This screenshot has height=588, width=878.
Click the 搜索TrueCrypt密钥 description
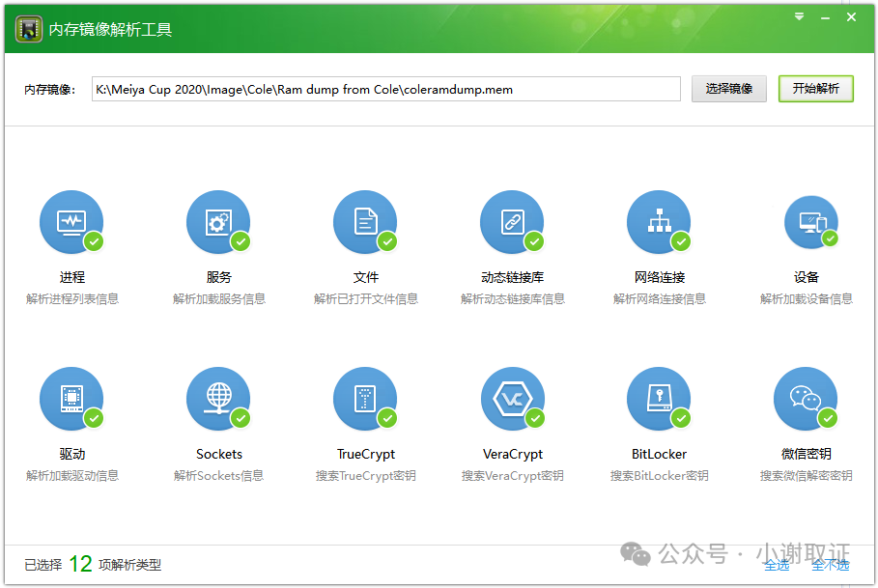(366, 476)
